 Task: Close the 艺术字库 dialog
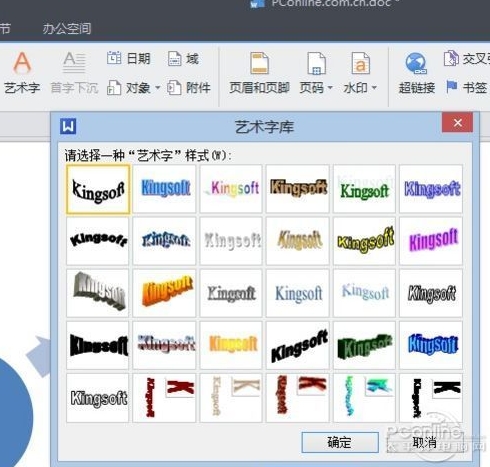coord(457,123)
